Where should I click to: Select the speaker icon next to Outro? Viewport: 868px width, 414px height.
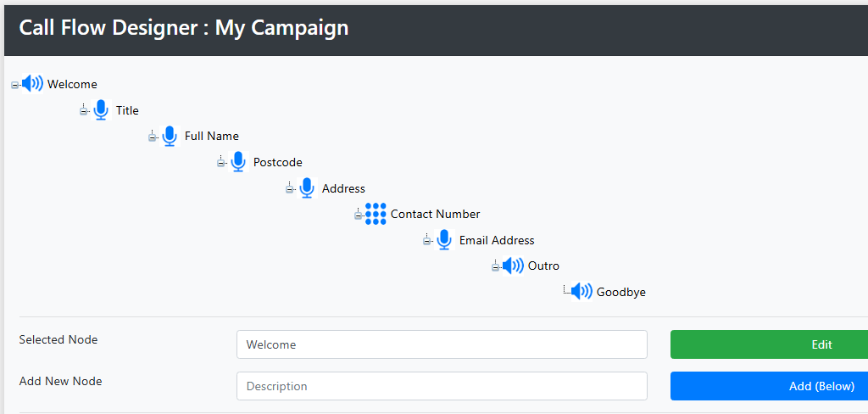tap(513, 266)
